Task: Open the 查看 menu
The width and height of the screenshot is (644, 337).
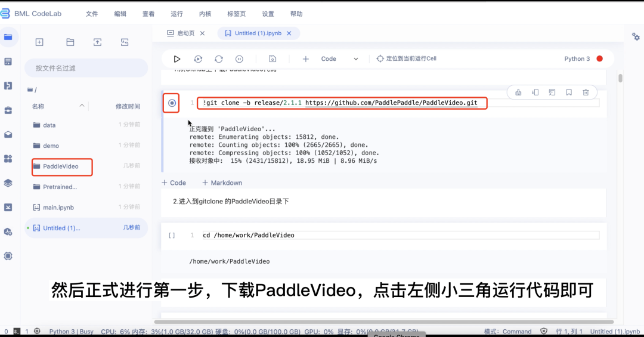Action: click(x=148, y=14)
